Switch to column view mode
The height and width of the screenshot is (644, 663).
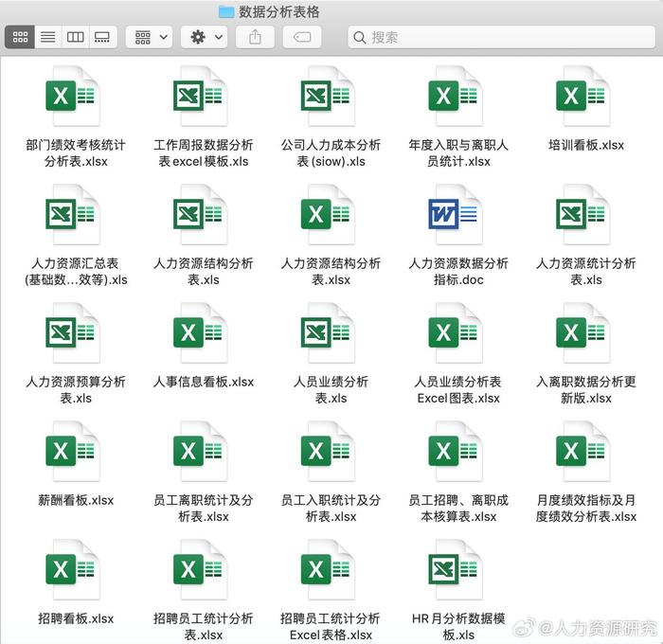[x=75, y=37]
